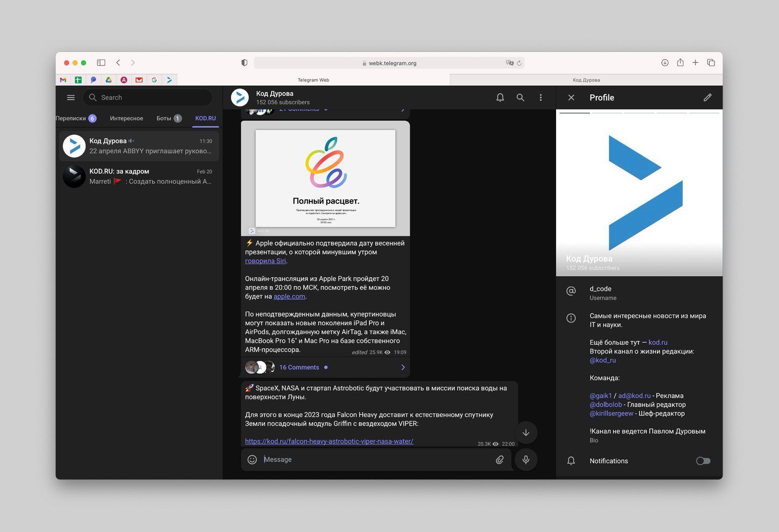Switch to the Код Дурова browser tab
779x532 pixels.
click(x=586, y=80)
